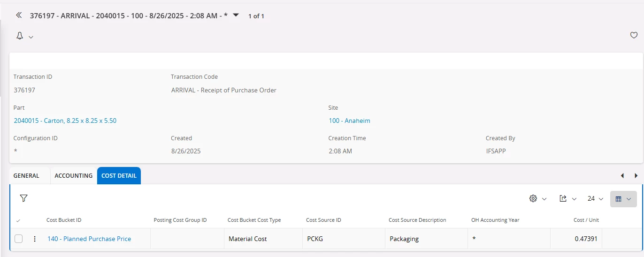Tick the checkbox for the 140 cost bucket row
This screenshot has height=257, width=644.
[18, 239]
